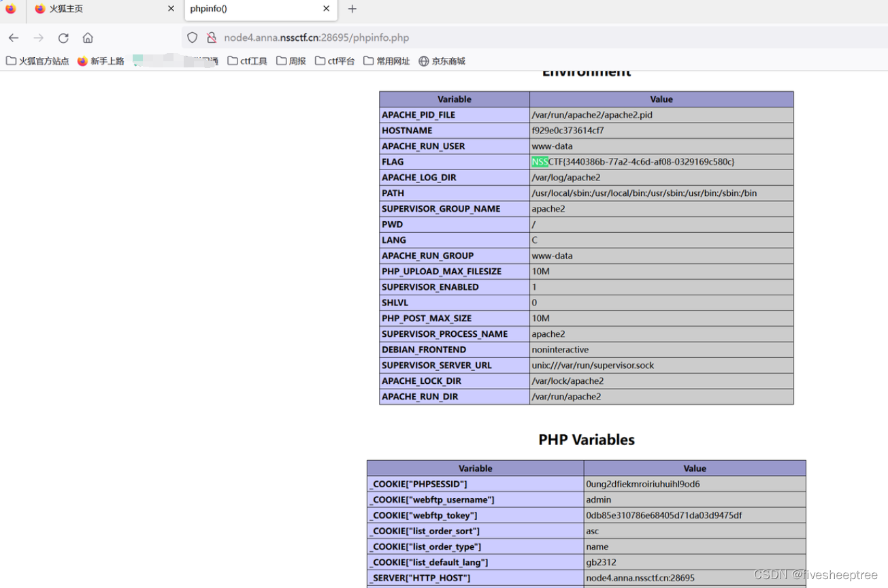
Task: Click the highlighted NSS text in FLAG row
Action: pos(539,161)
